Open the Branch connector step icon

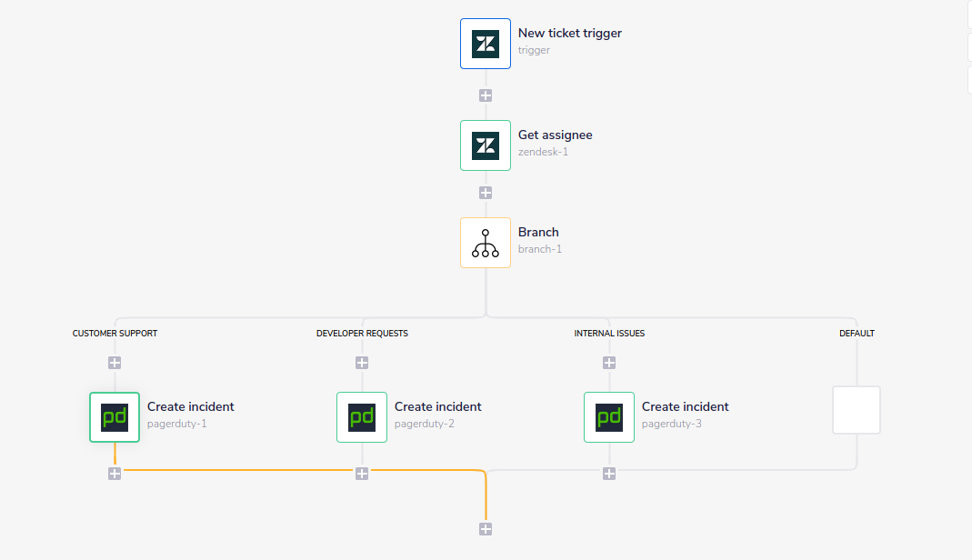point(486,242)
